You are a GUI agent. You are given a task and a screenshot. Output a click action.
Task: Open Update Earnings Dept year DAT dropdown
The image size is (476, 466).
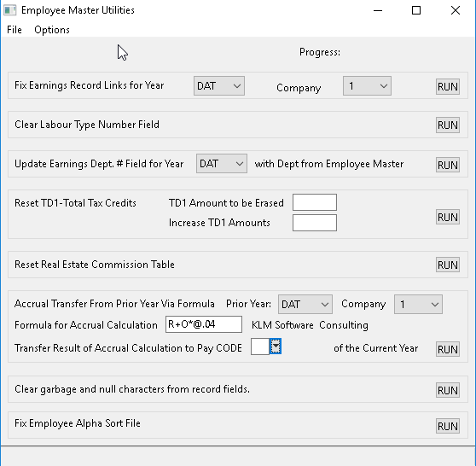(221, 164)
